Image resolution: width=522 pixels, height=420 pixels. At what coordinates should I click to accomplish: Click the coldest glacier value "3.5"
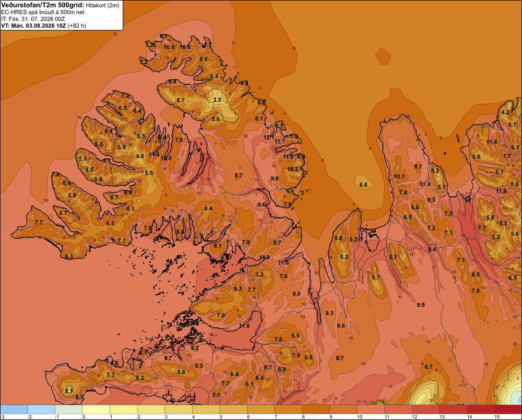217,100
